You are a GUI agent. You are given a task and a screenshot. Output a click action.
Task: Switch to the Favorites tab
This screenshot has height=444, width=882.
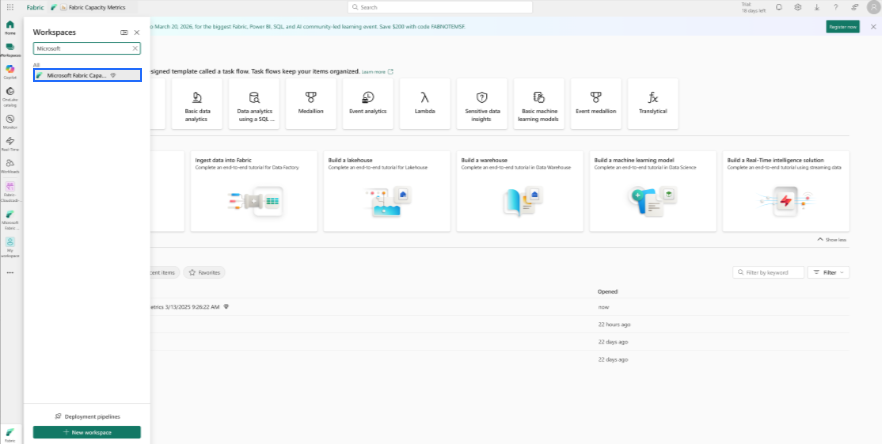(x=205, y=272)
